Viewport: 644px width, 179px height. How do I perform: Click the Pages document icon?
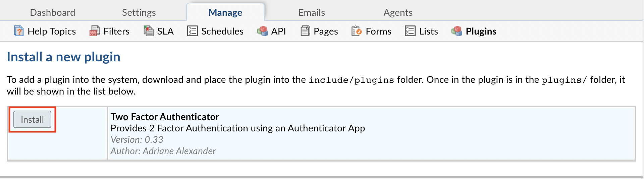coord(305,31)
